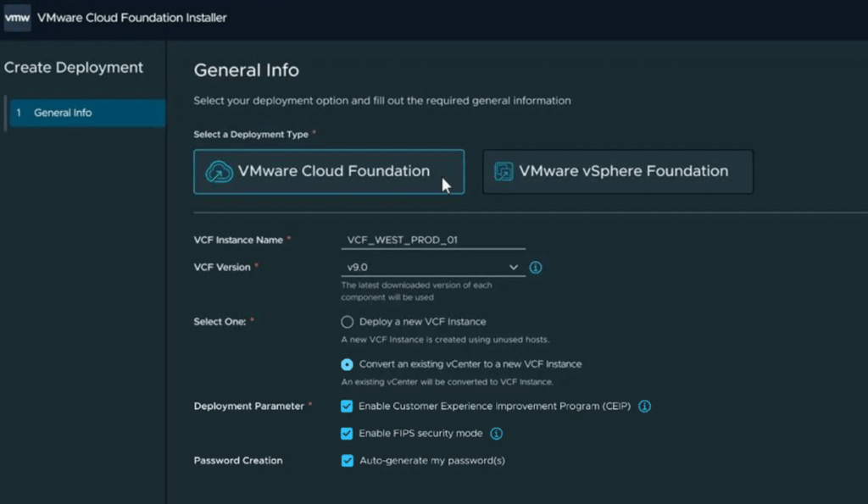This screenshot has width=868, height=504.
Task: Select Convert an existing vCenter option
Action: point(347,364)
